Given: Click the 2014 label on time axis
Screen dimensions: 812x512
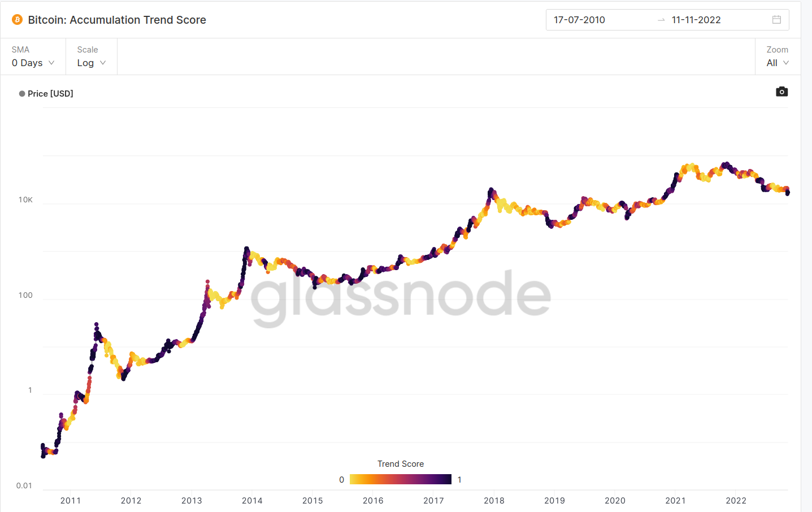Looking at the screenshot, I should (252, 501).
